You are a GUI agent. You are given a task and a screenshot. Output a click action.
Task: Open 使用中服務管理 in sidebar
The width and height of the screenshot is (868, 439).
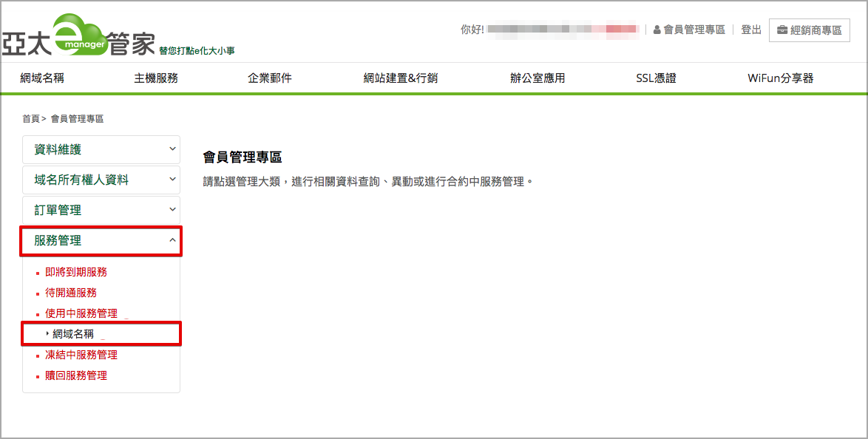point(81,313)
